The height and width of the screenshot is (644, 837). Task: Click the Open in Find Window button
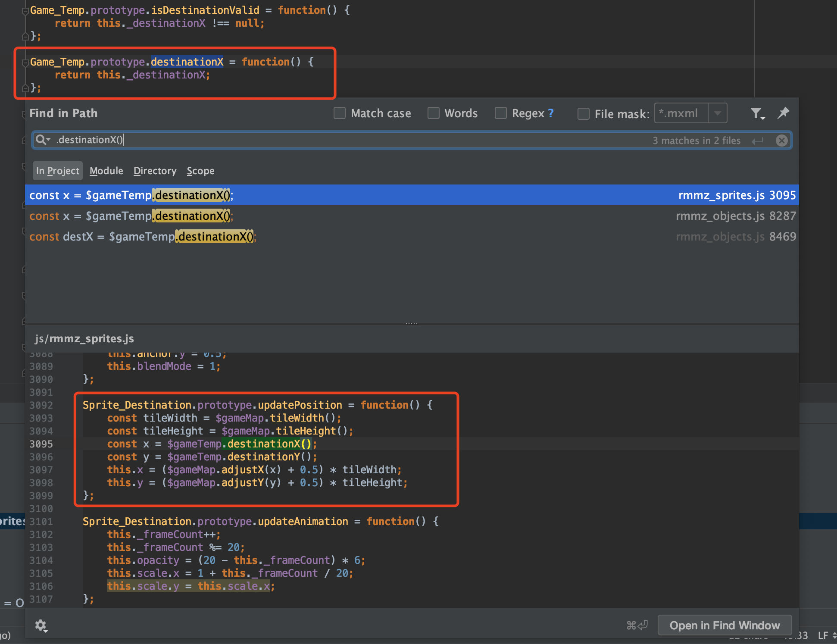pos(725,625)
